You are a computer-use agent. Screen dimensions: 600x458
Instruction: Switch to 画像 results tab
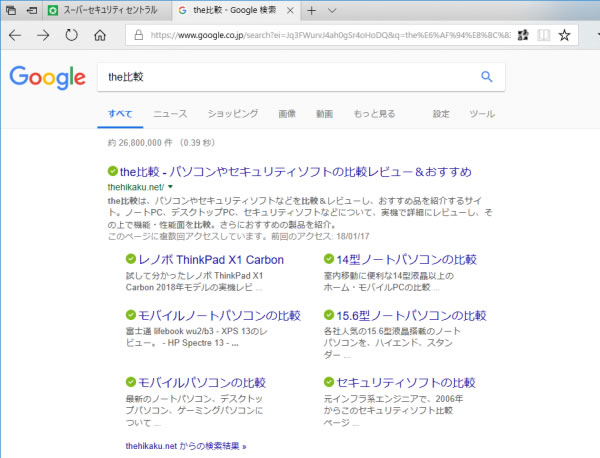click(x=287, y=114)
